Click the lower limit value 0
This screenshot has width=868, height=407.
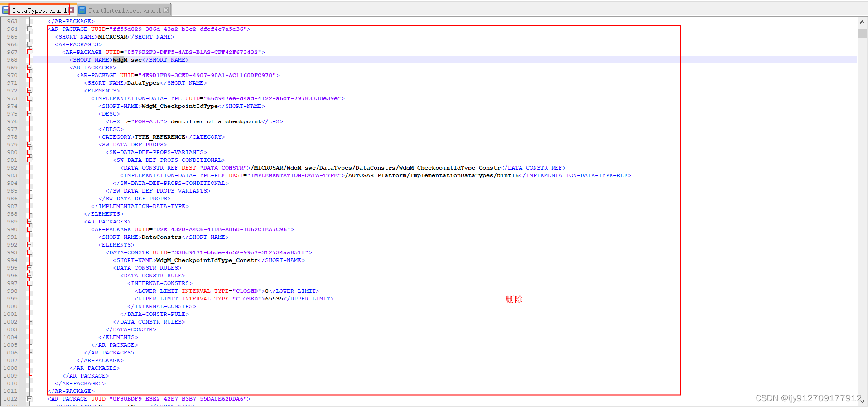click(x=267, y=291)
